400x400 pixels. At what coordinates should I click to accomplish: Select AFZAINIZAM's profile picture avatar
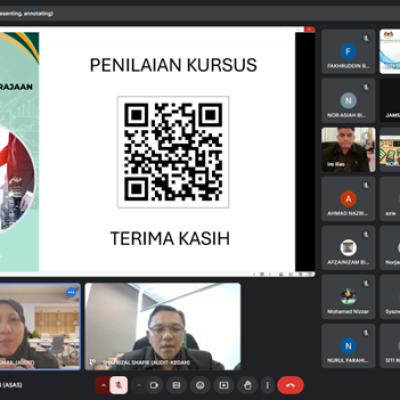[x=348, y=248]
